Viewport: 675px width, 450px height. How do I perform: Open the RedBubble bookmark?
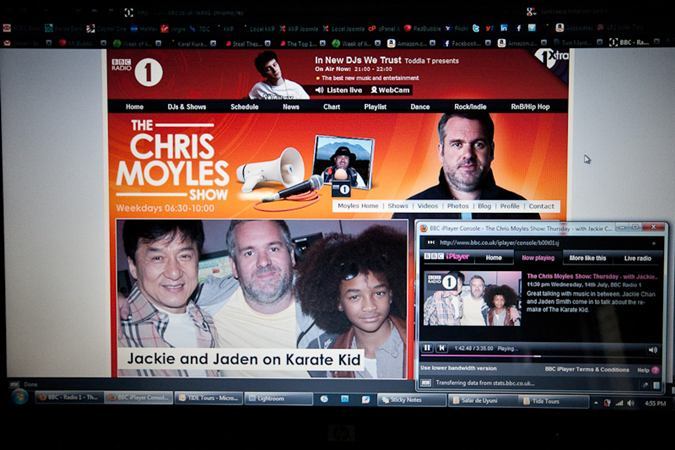tap(422, 28)
